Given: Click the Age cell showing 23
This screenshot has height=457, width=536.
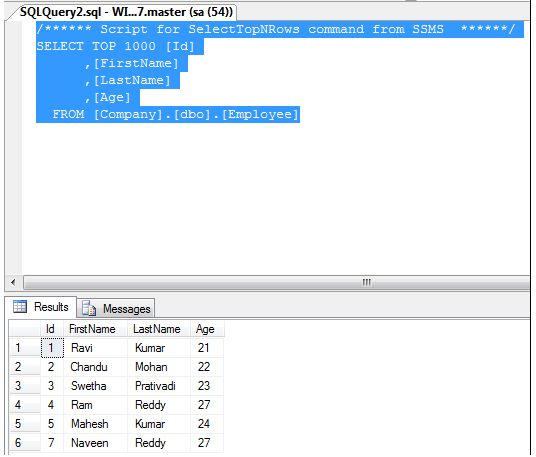Looking at the screenshot, I should [207, 386].
